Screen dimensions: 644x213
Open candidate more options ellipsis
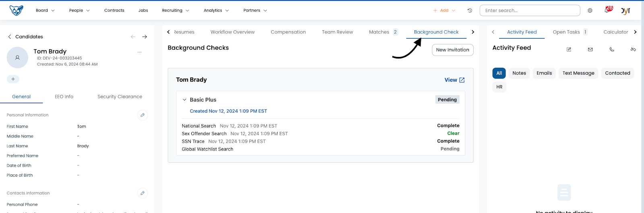(140, 52)
